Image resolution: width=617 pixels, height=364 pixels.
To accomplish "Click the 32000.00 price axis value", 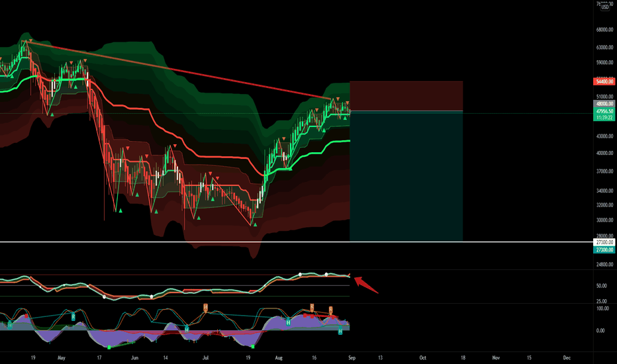I will point(604,205).
